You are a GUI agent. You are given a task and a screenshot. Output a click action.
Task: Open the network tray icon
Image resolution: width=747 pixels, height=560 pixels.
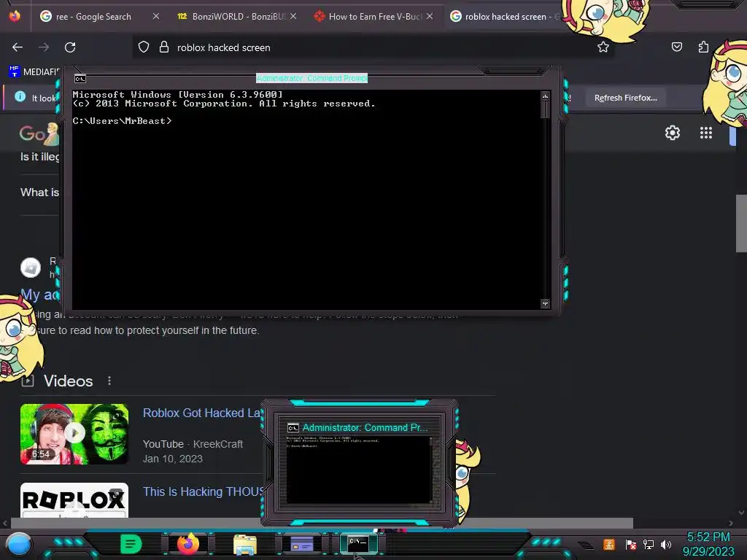coord(648,544)
